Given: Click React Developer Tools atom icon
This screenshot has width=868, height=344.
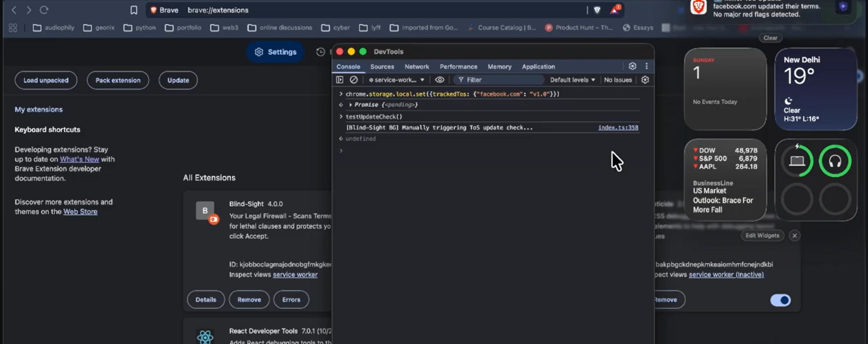Looking at the screenshot, I should [205, 337].
